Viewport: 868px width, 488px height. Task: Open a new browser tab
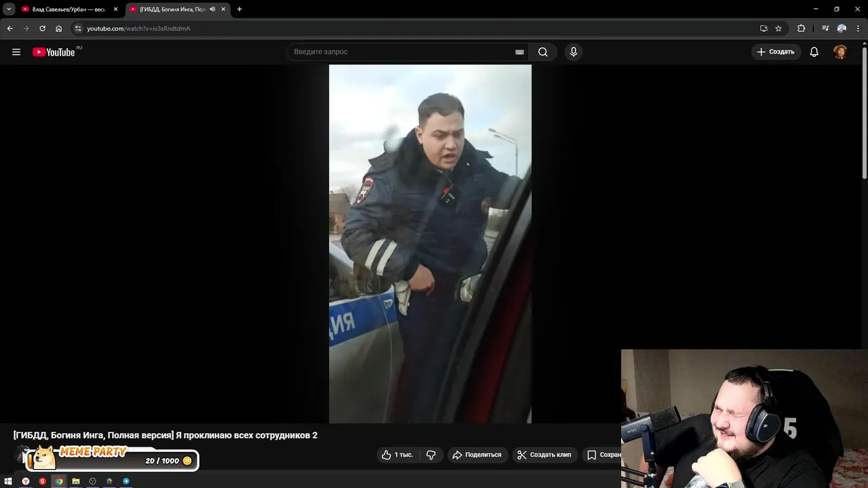[239, 9]
